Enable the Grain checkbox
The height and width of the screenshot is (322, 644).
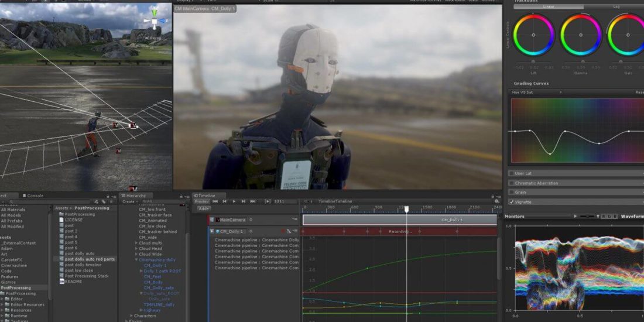[511, 192]
